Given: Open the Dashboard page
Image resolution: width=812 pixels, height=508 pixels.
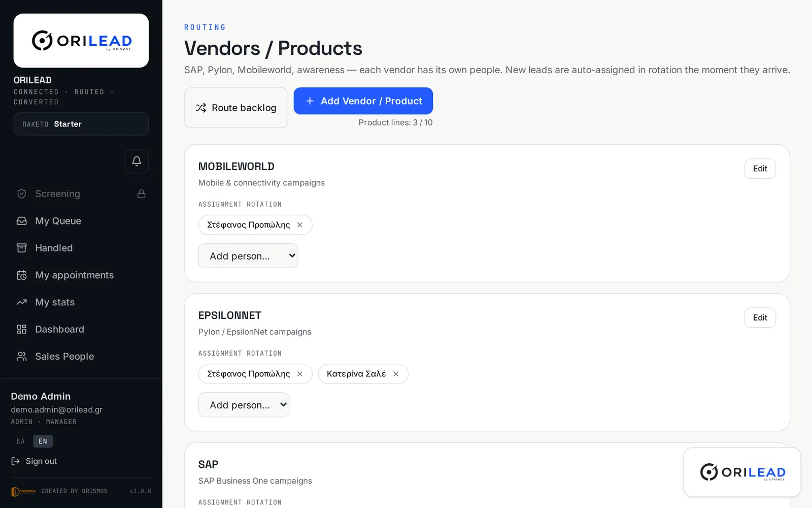Looking at the screenshot, I should [81, 329].
